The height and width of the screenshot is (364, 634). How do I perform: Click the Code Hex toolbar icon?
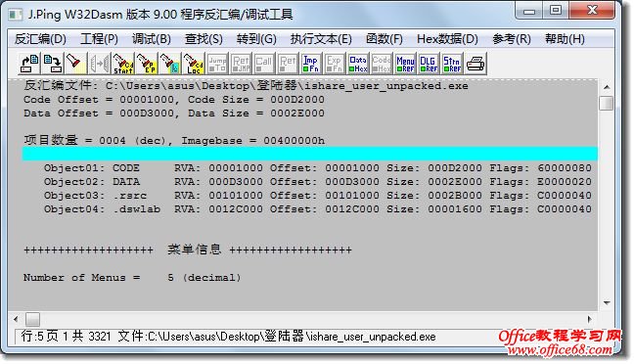click(382, 64)
